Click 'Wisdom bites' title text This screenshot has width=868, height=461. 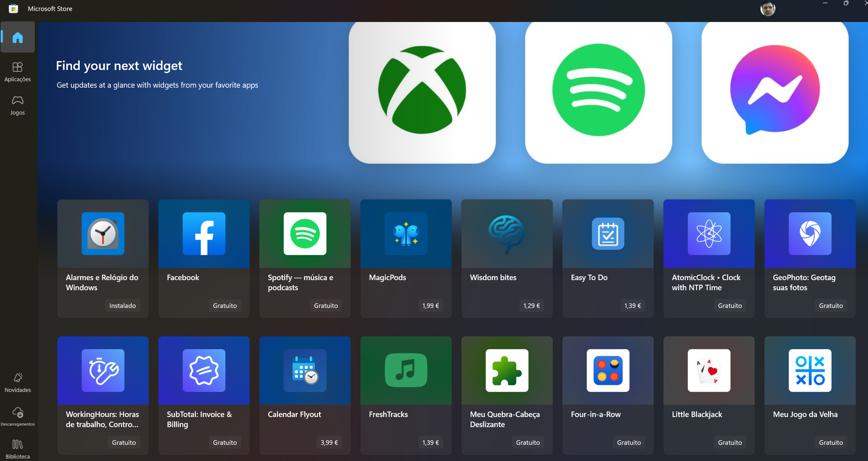point(493,277)
